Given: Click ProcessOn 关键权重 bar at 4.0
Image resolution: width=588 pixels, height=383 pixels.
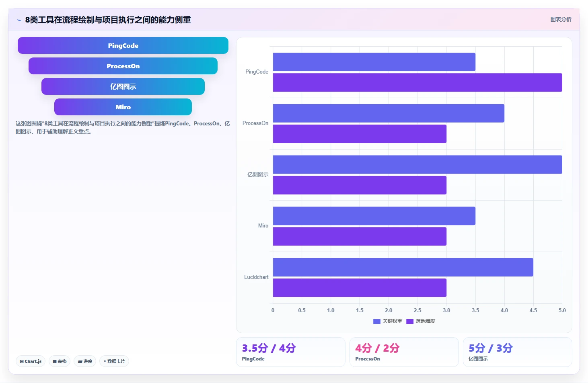Looking at the screenshot, I should [x=389, y=113].
